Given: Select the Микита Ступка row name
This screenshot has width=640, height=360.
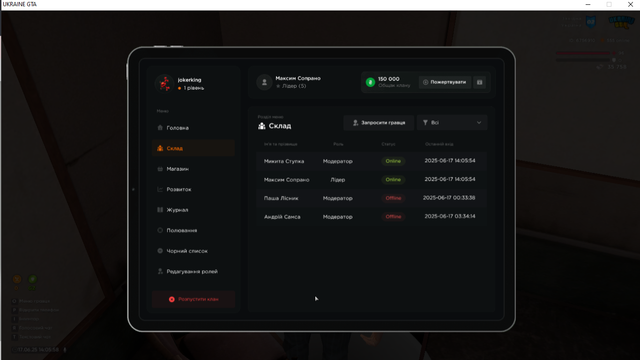Looking at the screenshot, I should 284,161.
